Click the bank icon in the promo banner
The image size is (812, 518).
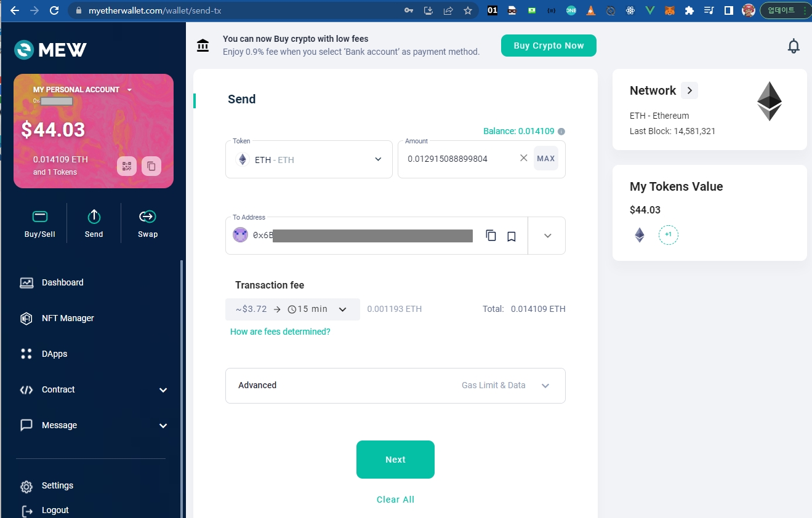(203, 46)
